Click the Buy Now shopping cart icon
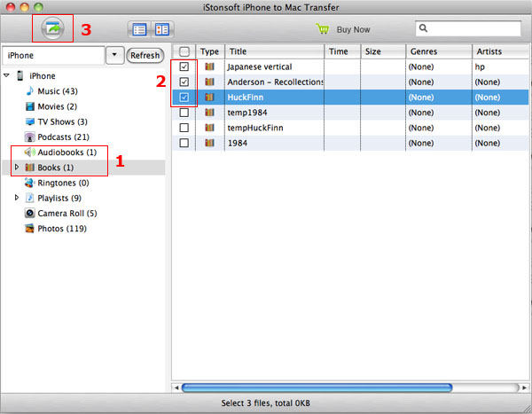This screenshot has height=414, width=532. pyautogui.click(x=323, y=29)
